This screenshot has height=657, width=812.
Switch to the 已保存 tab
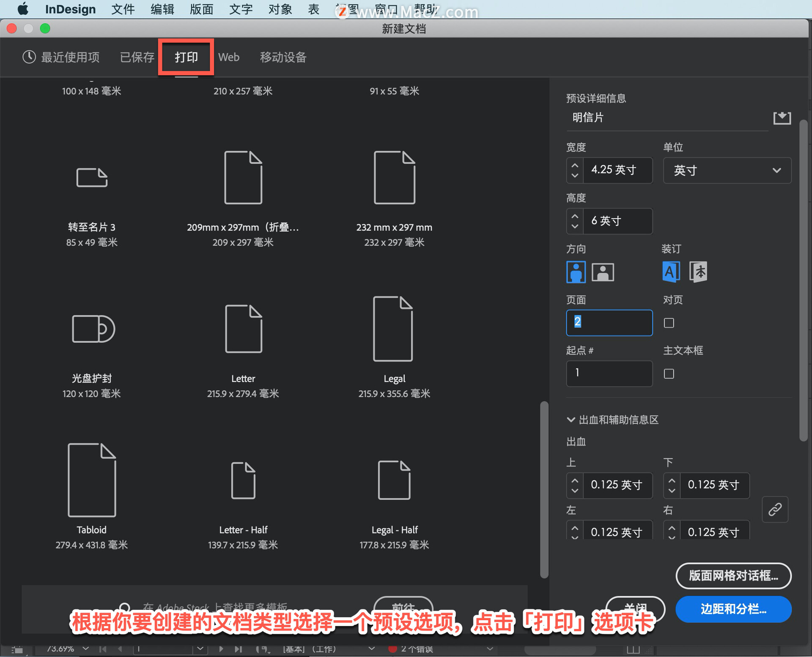point(137,57)
